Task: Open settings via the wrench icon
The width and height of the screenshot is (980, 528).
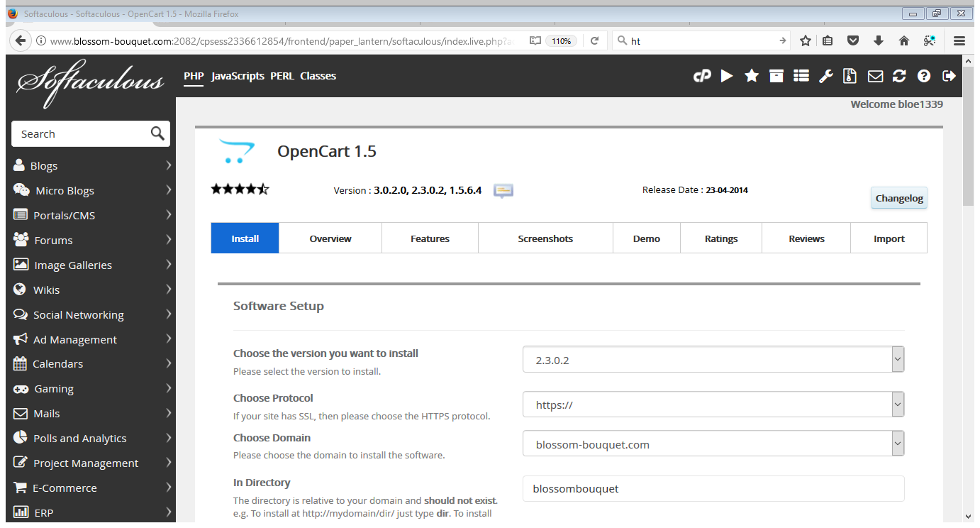Action: click(825, 76)
